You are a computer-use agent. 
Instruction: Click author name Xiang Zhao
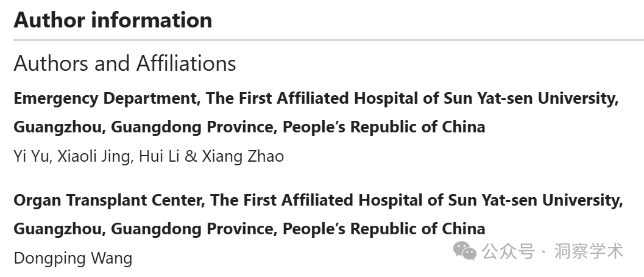pos(242,156)
